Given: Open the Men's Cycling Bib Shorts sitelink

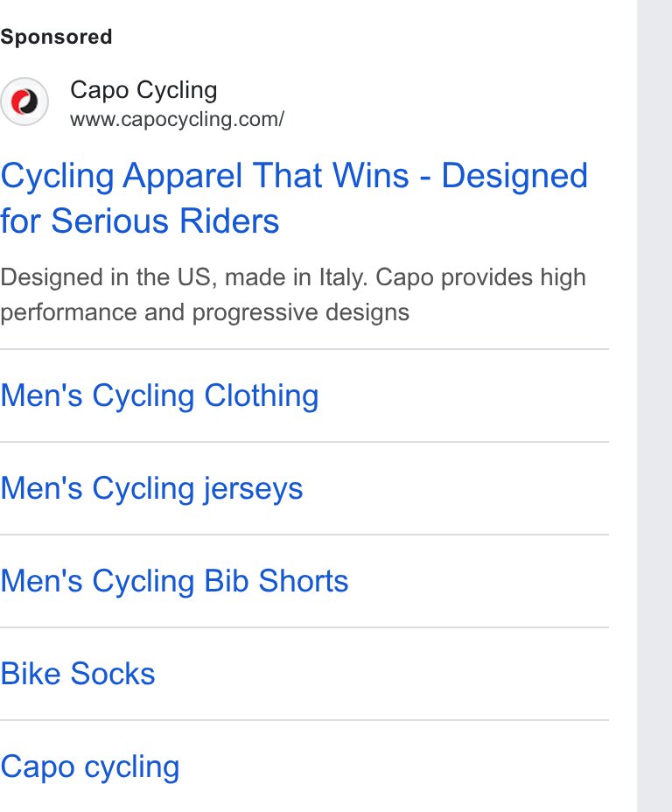Looking at the screenshot, I should (174, 581).
